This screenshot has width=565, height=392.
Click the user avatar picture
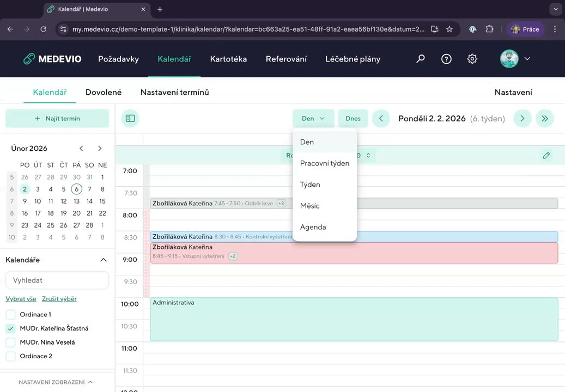coord(509,59)
